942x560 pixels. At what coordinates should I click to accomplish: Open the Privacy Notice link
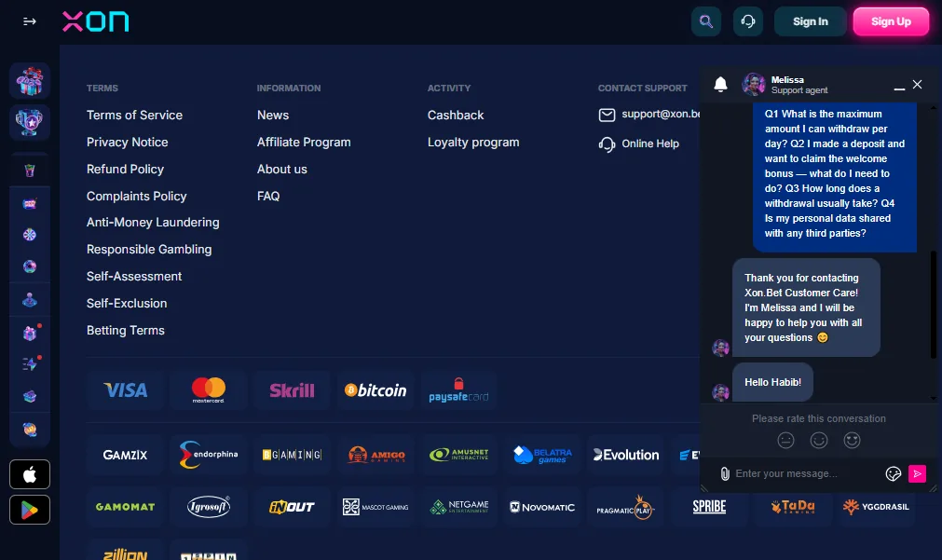tap(128, 142)
